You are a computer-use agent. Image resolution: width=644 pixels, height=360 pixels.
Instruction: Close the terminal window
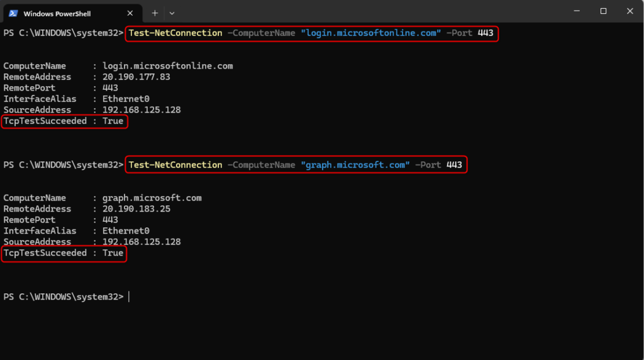coord(630,11)
